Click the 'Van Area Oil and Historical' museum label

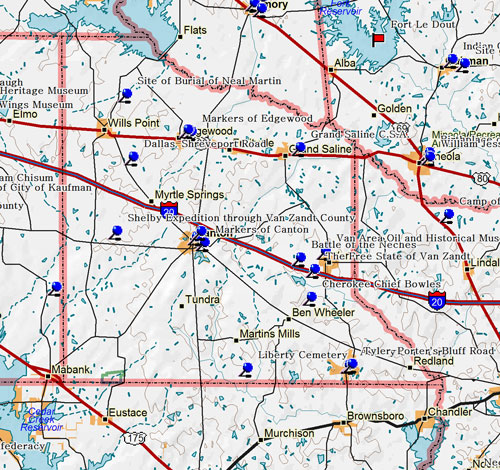(418, 238)
